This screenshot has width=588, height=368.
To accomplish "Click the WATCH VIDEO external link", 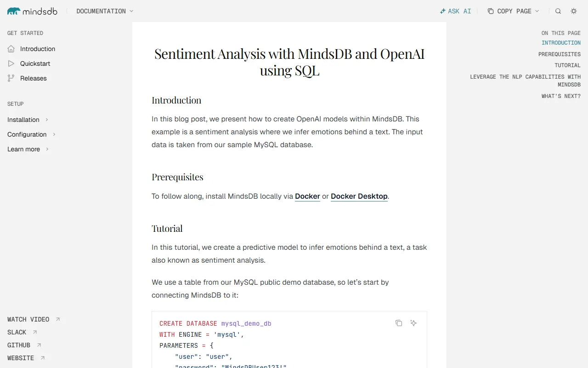I will pyautogui.click(x=28, y=319).
